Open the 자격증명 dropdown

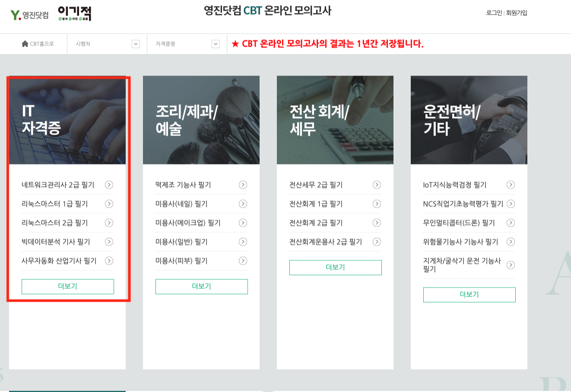186,44
